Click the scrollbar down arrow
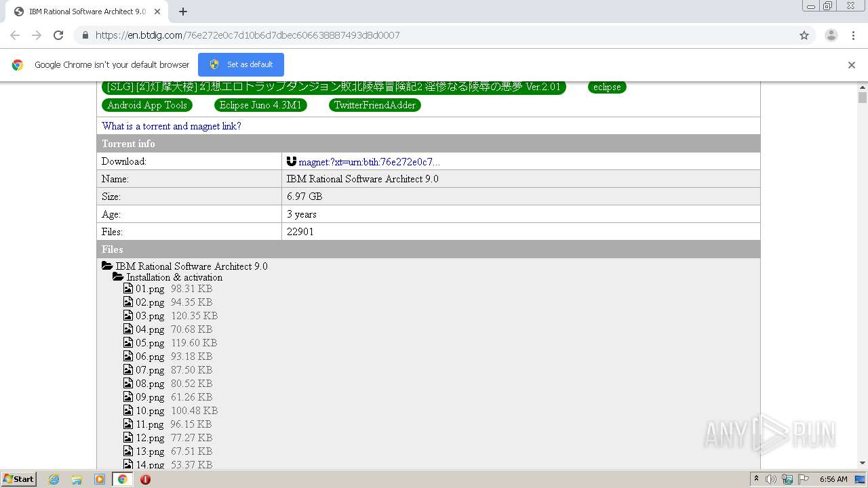Viewport: 868px width, 488px height. click(x=863, y=464)
